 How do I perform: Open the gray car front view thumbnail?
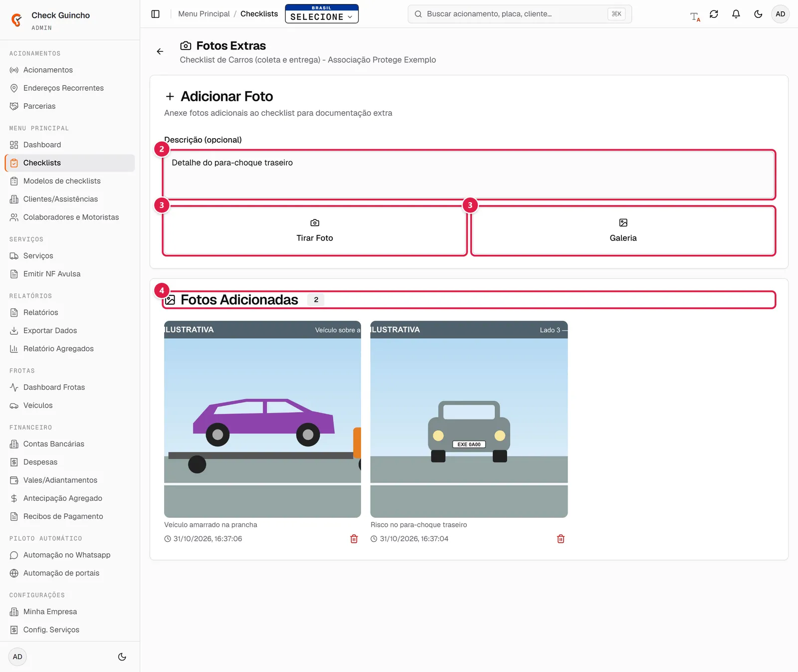[469, 419]
